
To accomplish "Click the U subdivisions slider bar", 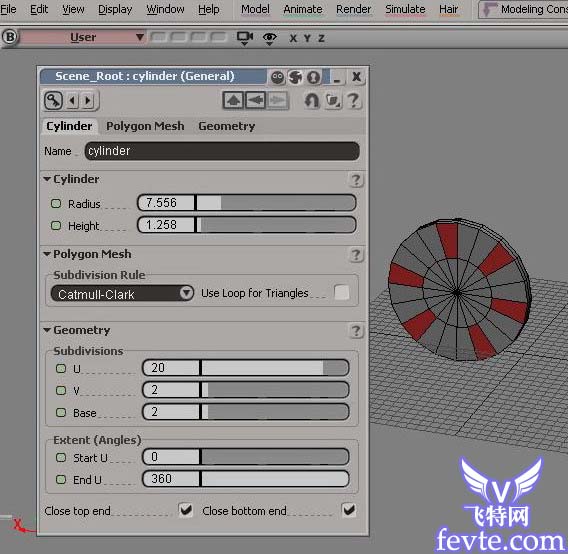I will click(x=275, y=368).
